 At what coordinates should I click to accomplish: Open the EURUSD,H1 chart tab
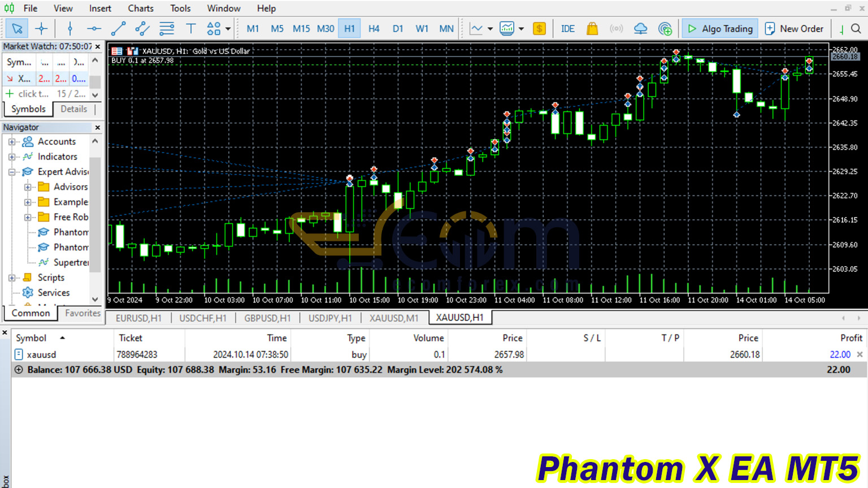tap(138, 318)
